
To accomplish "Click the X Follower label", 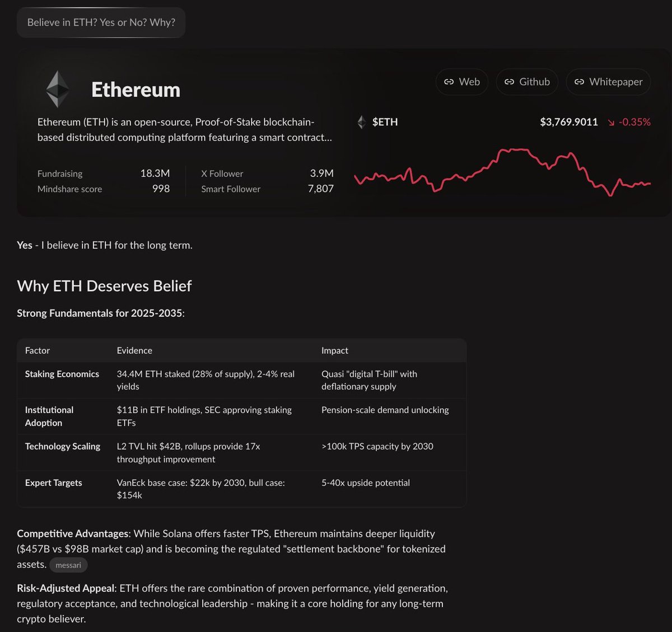I will pos(222,174).
